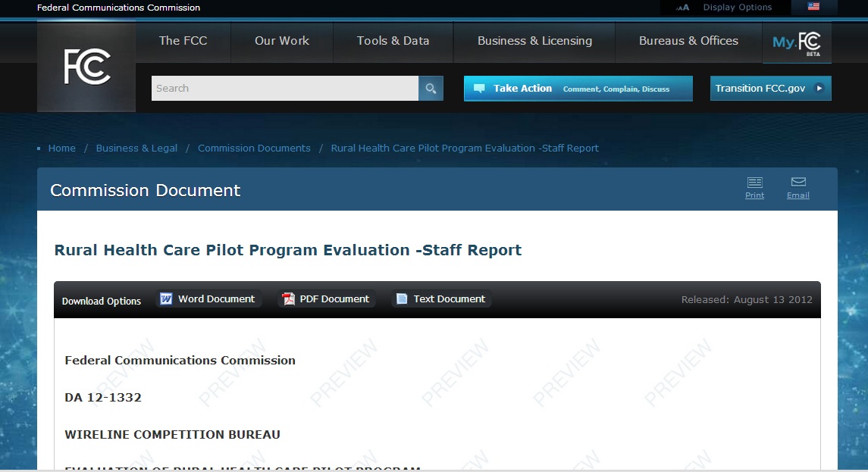Click the Rural Health Care report title
Viewport: 868px width, 472px height.
288,250
